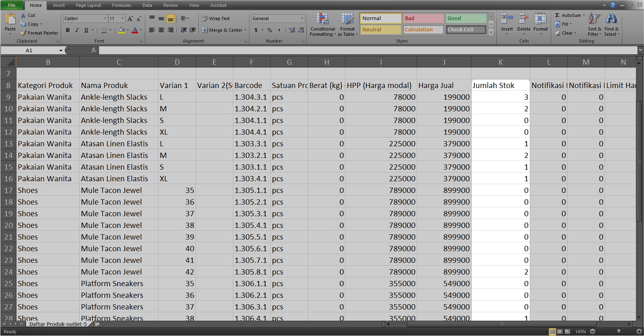Click the Delete cells icon

point(523,19)
